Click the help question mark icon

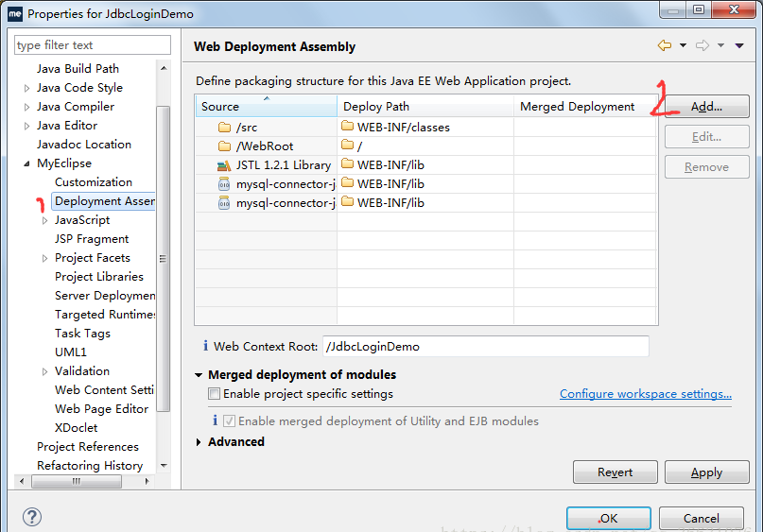coord(32,517)
